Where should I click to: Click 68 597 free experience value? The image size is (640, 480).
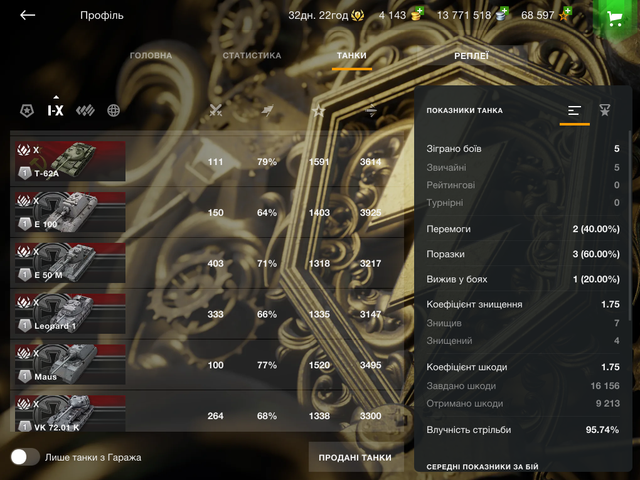point(538,16)
